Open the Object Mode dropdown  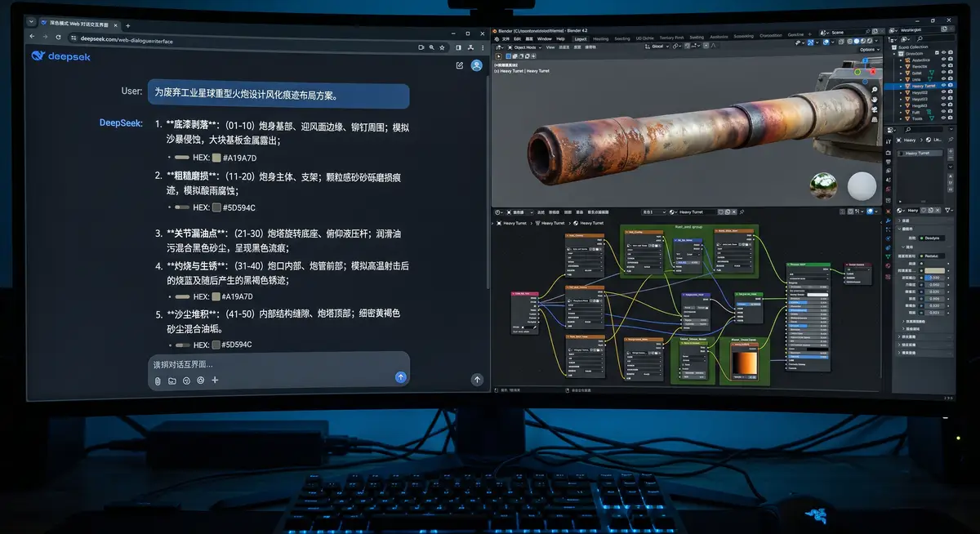click(x=523, y=47)
